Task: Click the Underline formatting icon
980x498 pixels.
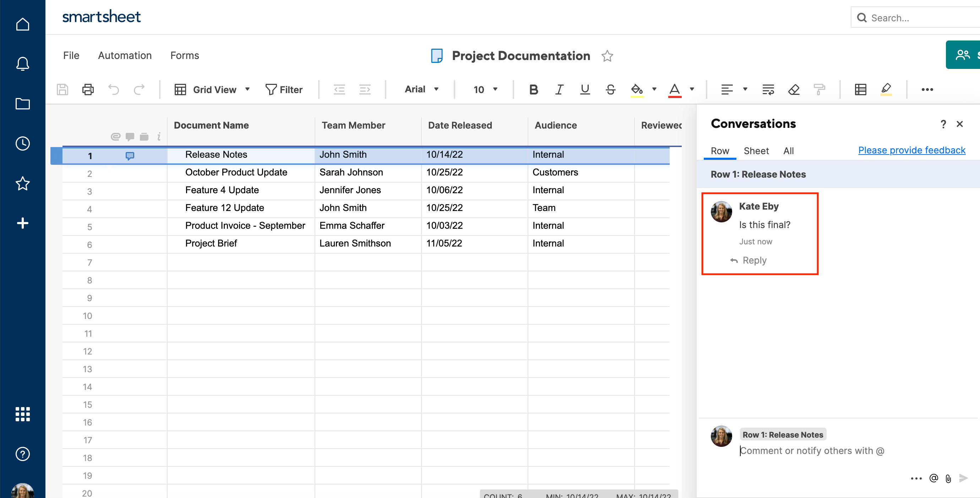Action: pyautogui.click(x=584, y=90)
